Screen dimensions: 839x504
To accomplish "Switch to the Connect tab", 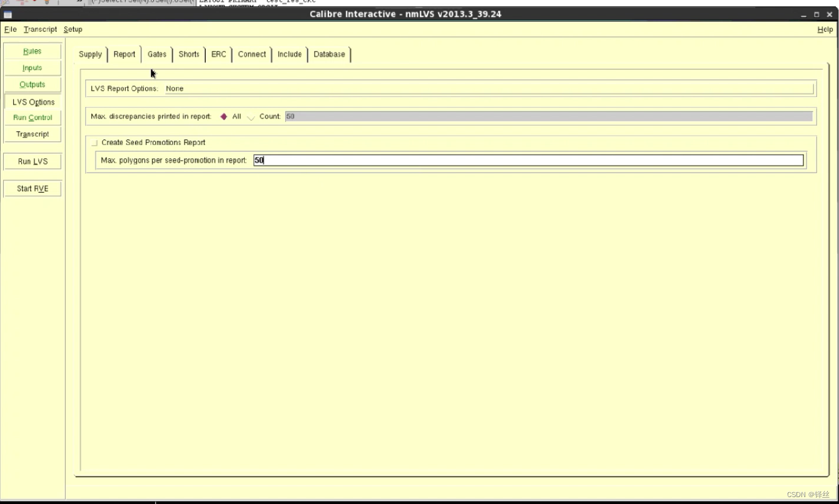I will pyautogui.click(x=252, y=54).
